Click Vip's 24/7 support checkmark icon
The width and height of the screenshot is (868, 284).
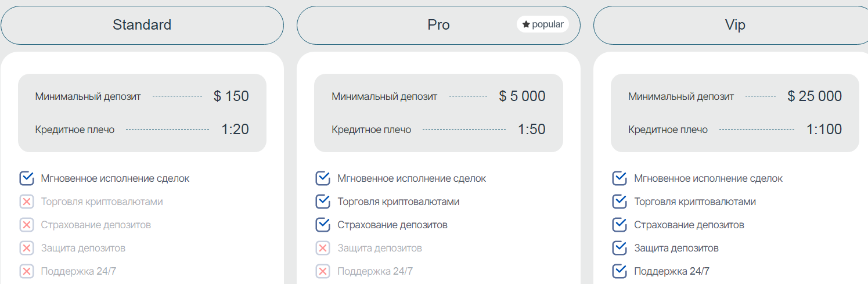[x=620, y=271]
